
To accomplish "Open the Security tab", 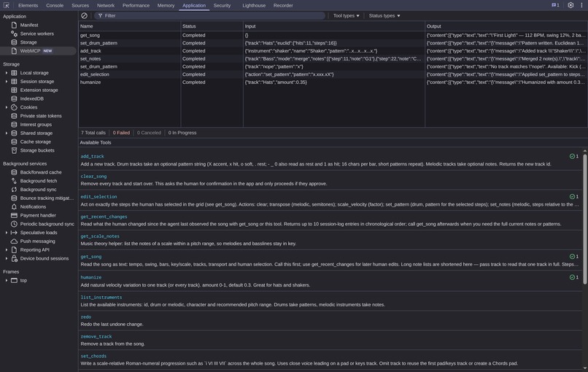I will pyautogui.click(x=222, y=5).
